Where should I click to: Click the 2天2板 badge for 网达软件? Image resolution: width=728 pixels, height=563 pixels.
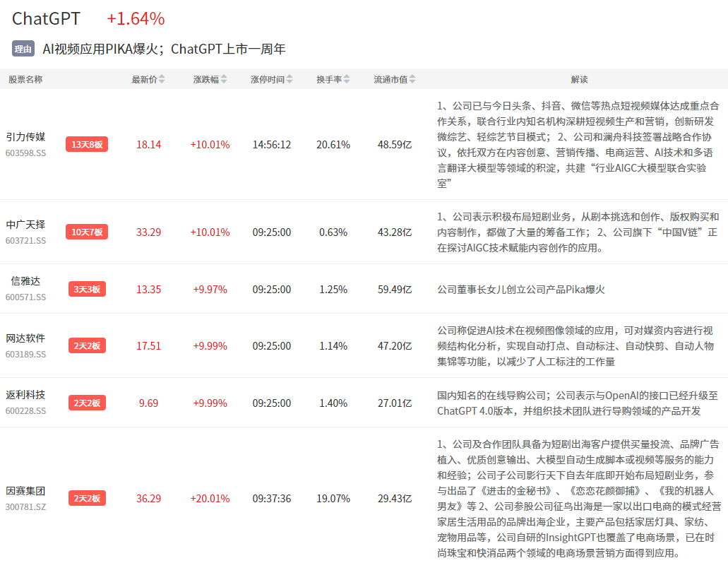pyautogui.click(x=87, y=345)
